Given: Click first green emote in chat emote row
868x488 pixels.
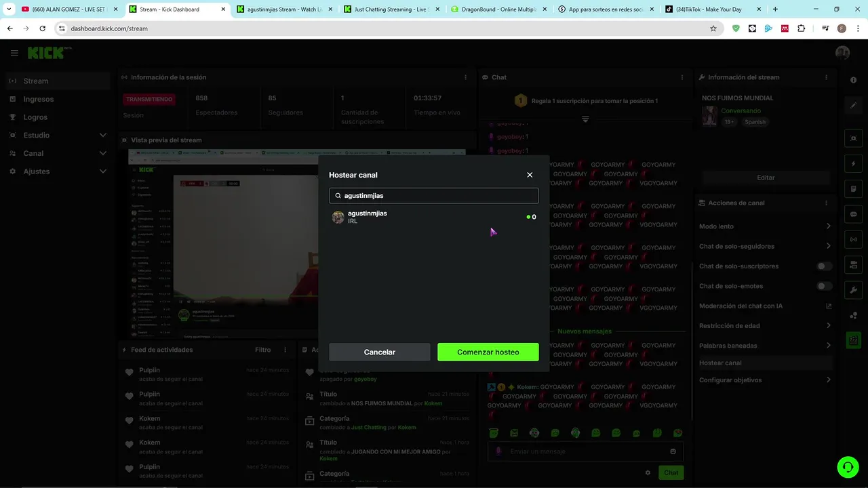Looking at the screenshot, I should (494, 433).
